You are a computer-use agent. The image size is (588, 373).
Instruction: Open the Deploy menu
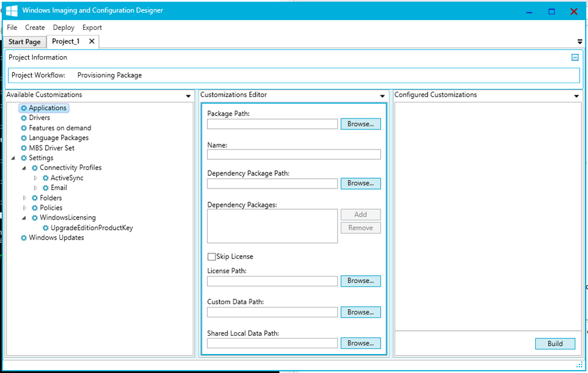[x=64, y=28]
